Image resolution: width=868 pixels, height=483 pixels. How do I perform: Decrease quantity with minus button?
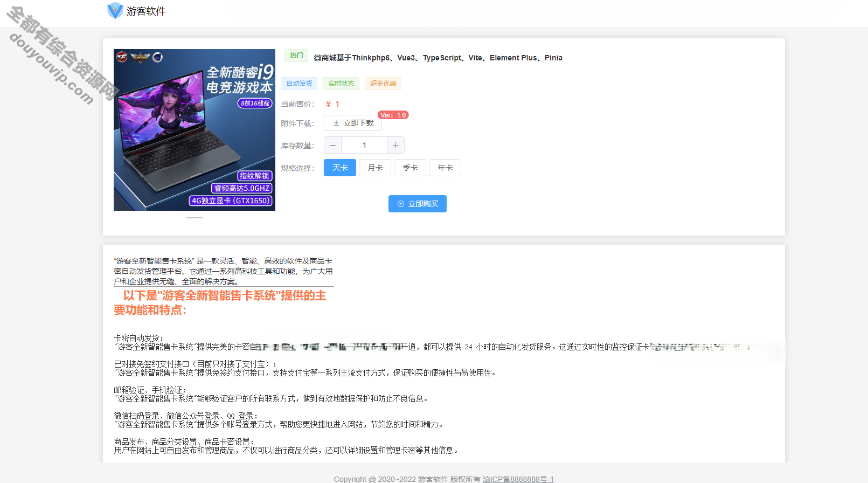332,145
